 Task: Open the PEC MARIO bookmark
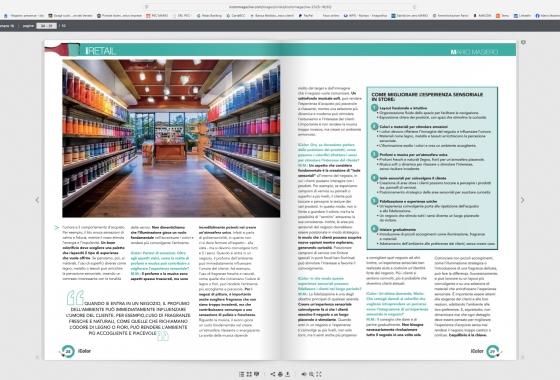click(x=157, y=16)
